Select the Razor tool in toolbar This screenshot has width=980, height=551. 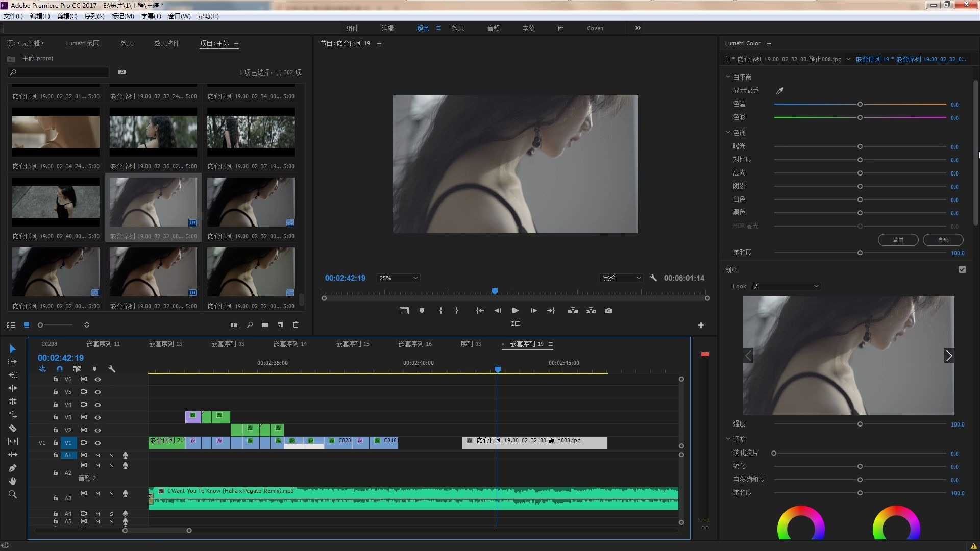[13, 429]
